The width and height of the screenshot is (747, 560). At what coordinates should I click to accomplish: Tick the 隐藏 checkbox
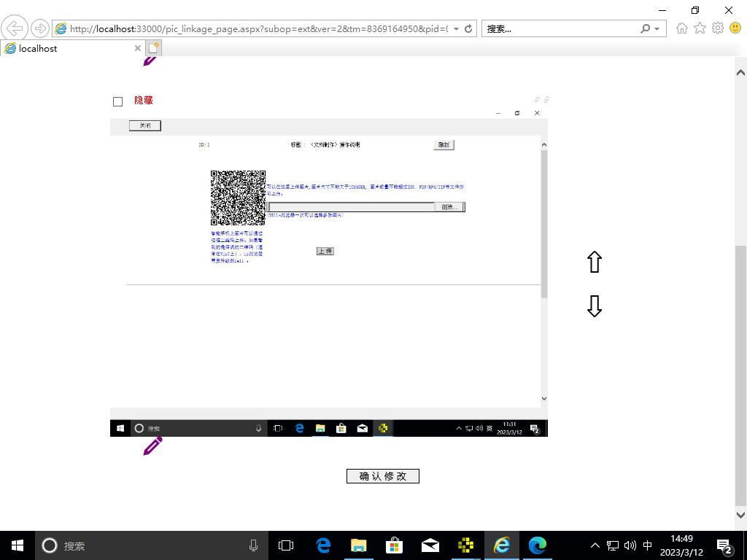click(x=117, y=101)
